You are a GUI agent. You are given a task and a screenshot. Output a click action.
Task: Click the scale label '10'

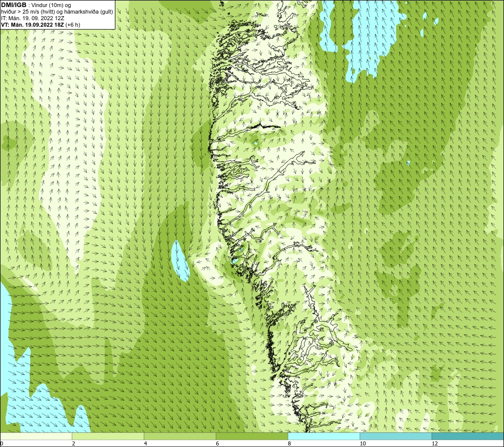click(363, 443)
